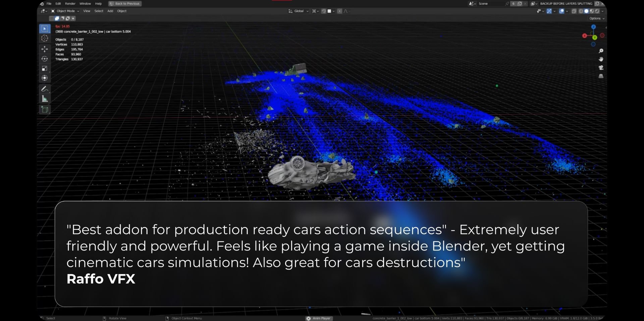Switch to wireframe shading
The height and width of the screenshot is (321, 644).
(581, 11)
